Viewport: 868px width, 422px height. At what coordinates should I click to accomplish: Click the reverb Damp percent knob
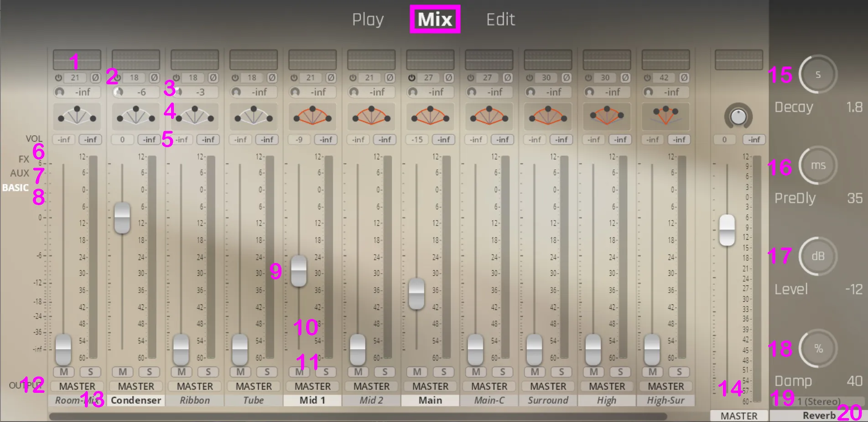(818, 349)
